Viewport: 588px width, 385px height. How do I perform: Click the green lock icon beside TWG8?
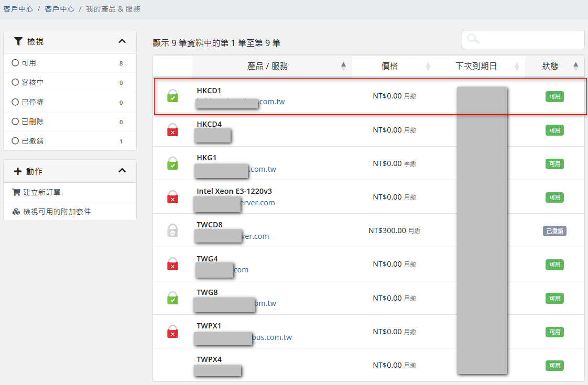[172, 298]
